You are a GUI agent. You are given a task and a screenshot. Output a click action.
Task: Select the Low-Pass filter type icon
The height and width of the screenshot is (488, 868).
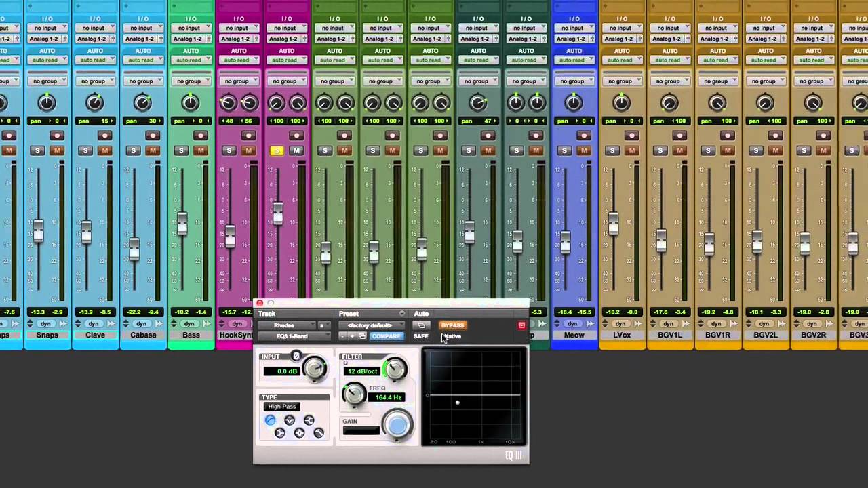coord(319,433)
